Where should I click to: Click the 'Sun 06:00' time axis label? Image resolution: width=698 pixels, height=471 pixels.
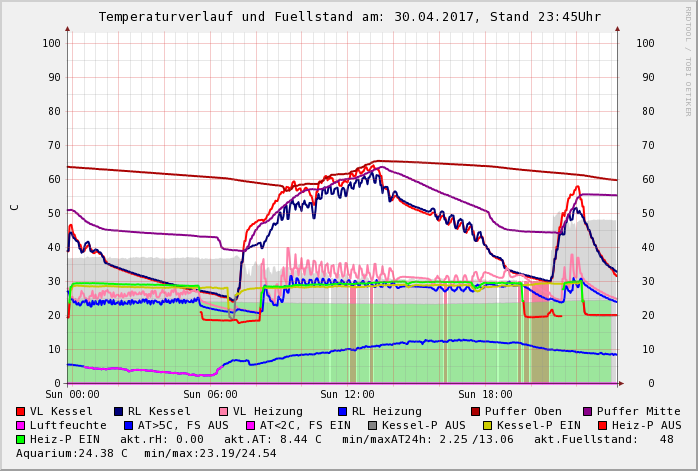click(210, 395)
